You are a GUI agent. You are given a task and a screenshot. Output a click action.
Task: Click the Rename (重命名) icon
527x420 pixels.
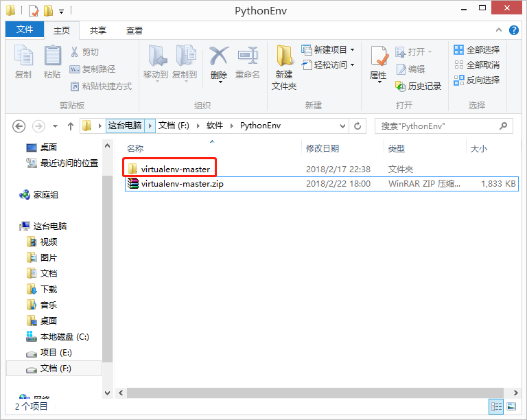[248, 56]
